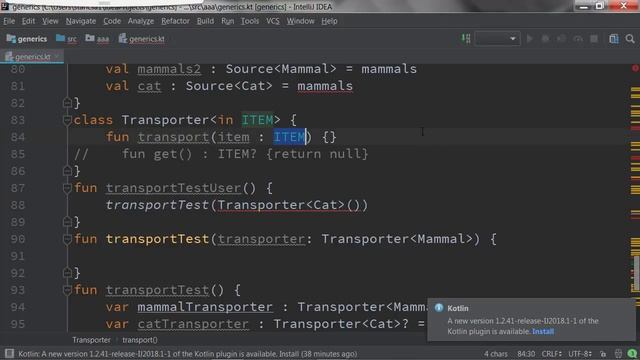Image resolution: width=640 pixels, height=360 pixels.
Task: Click the 84:30 line position in status bar
Action: point(526,354)
